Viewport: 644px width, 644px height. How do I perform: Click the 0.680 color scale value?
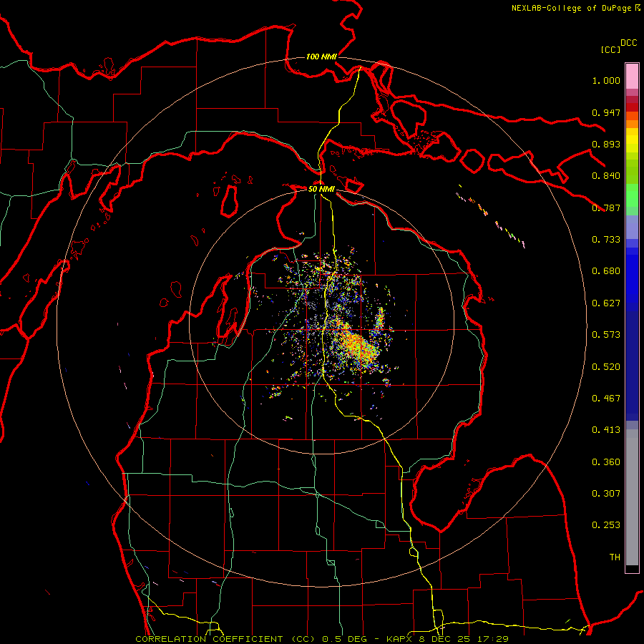click(606, 271)
